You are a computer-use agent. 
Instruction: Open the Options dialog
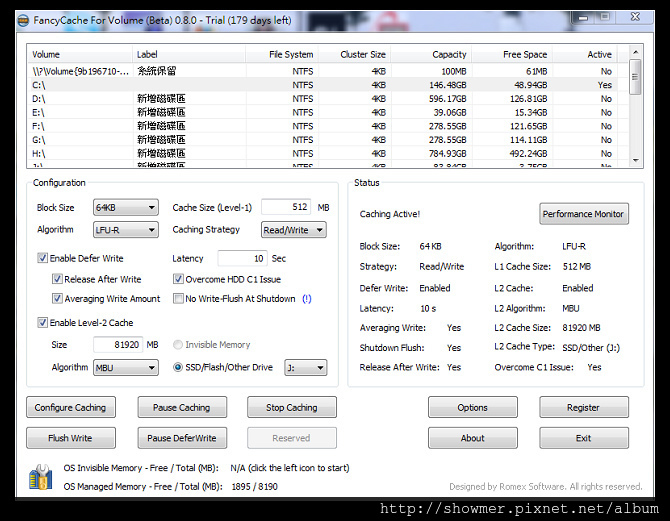click(473, 407)
